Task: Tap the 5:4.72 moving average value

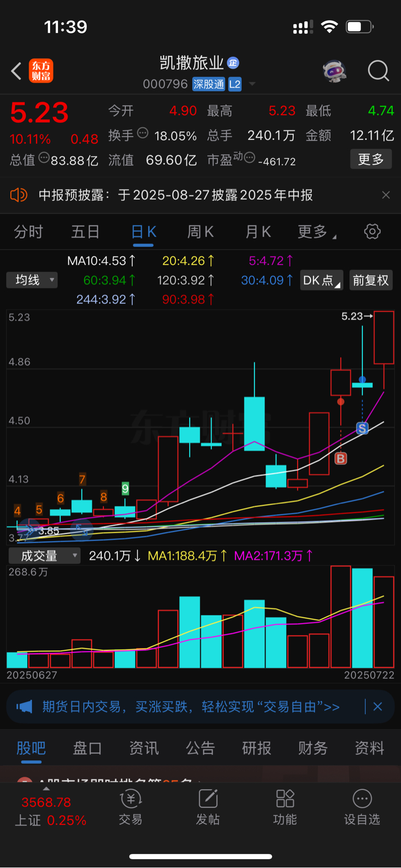Action: 271,260
